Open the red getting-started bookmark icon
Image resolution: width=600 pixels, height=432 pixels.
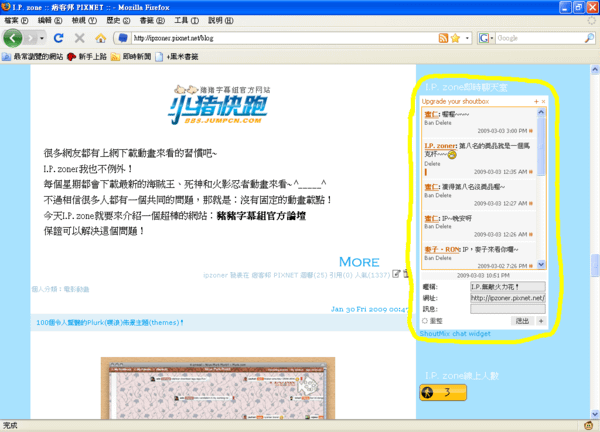[x=71, y=57]
